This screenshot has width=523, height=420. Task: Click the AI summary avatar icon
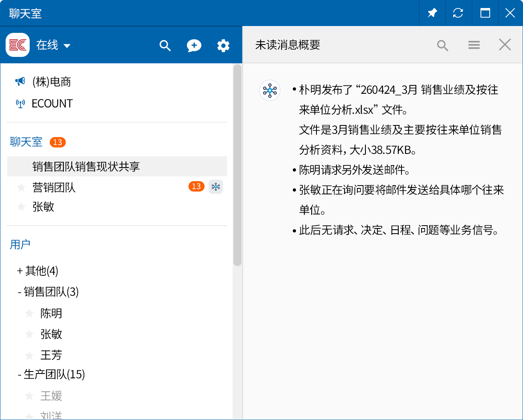(270, 91)
